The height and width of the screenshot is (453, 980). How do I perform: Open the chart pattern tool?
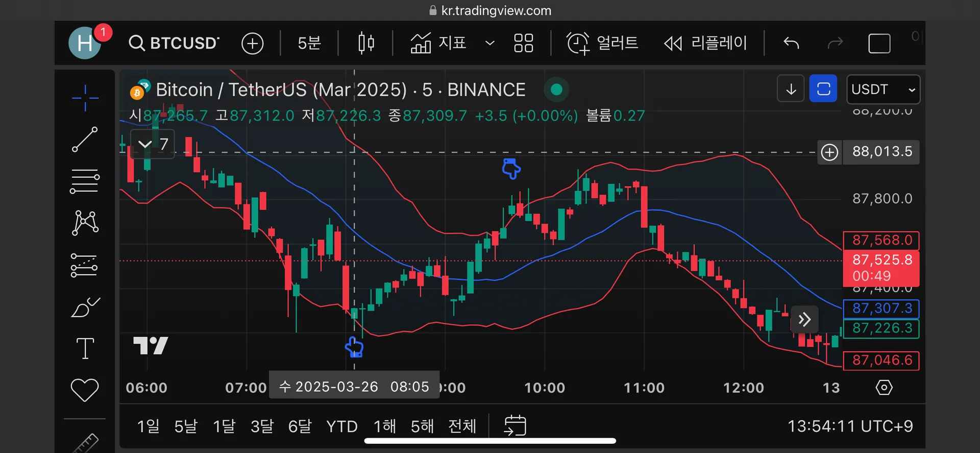click(85, 223)
